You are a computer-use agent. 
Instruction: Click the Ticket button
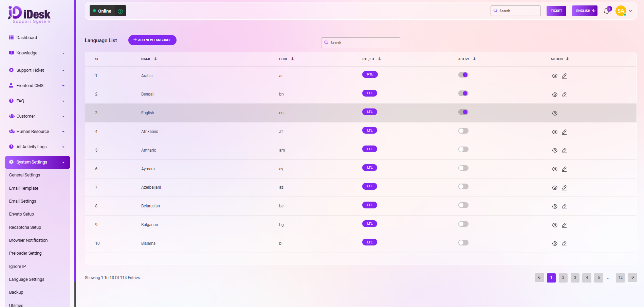click(556, 11)
